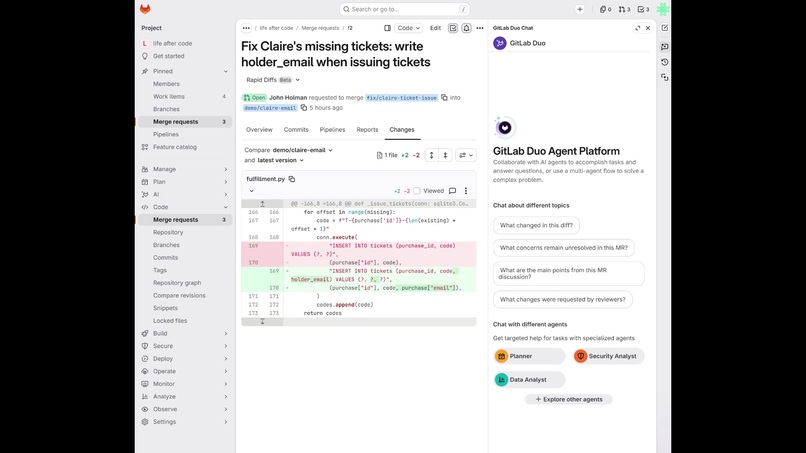Expand diff lines below line 173
Viewport: 806px width, 453px height.
262,321
